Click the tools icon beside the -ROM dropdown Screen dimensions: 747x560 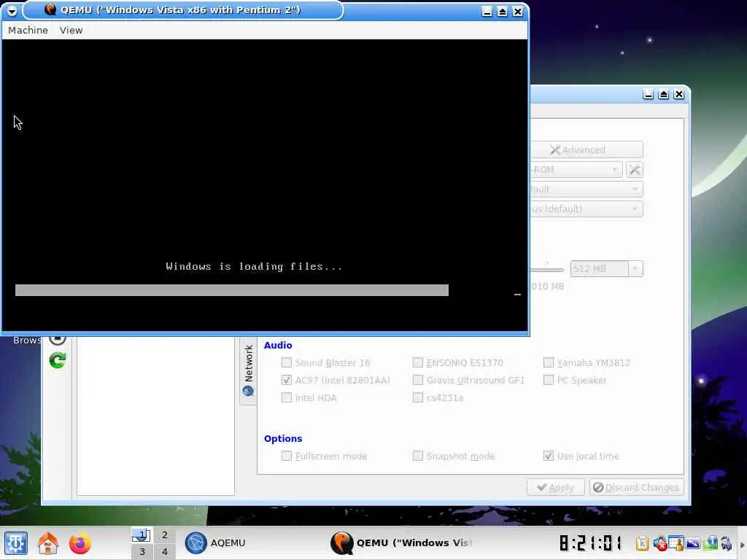[x=635, y=169]
